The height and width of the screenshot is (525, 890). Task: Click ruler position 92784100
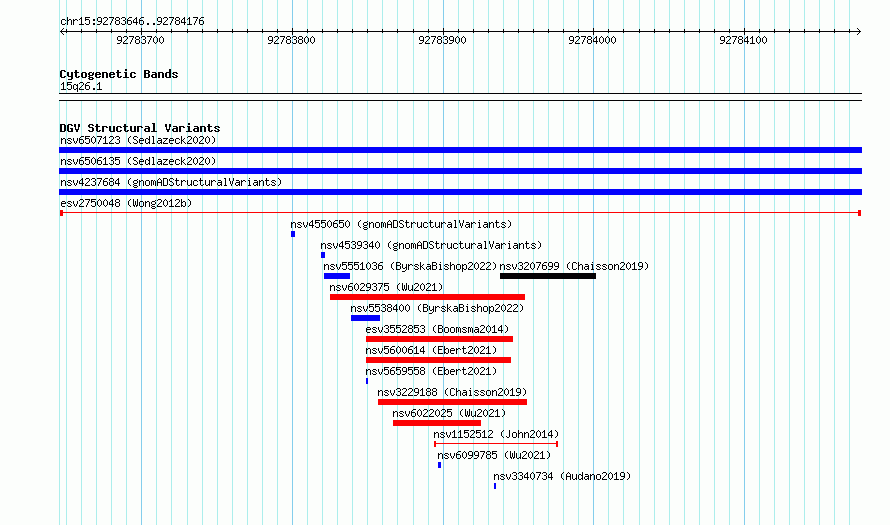(x=744, y=40)
